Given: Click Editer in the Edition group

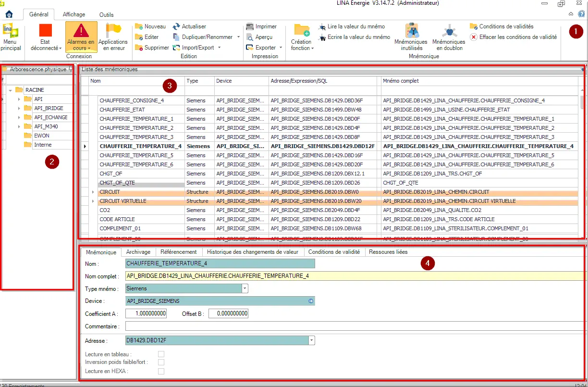Looking at the screenshot, I should [147, 37].
